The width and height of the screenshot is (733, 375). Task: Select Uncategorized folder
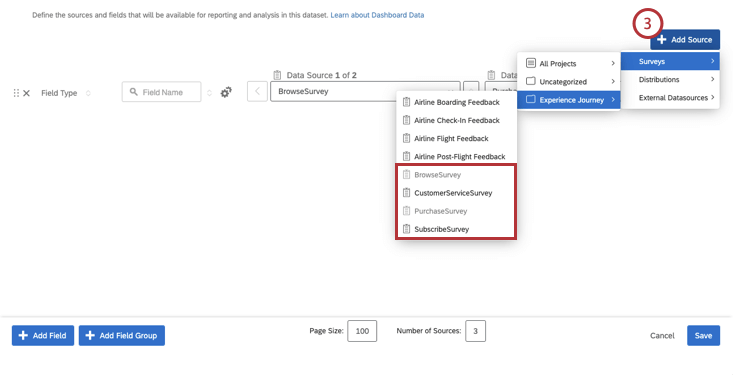568,82
